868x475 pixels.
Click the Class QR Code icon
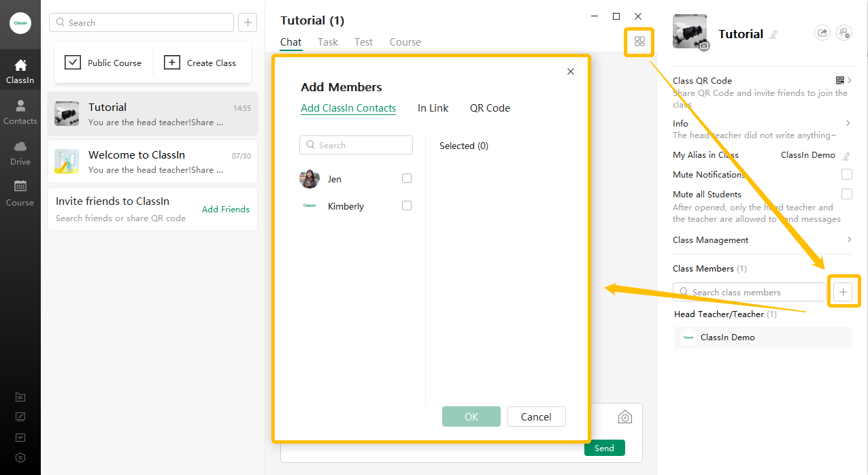click(x=840, y=80)
